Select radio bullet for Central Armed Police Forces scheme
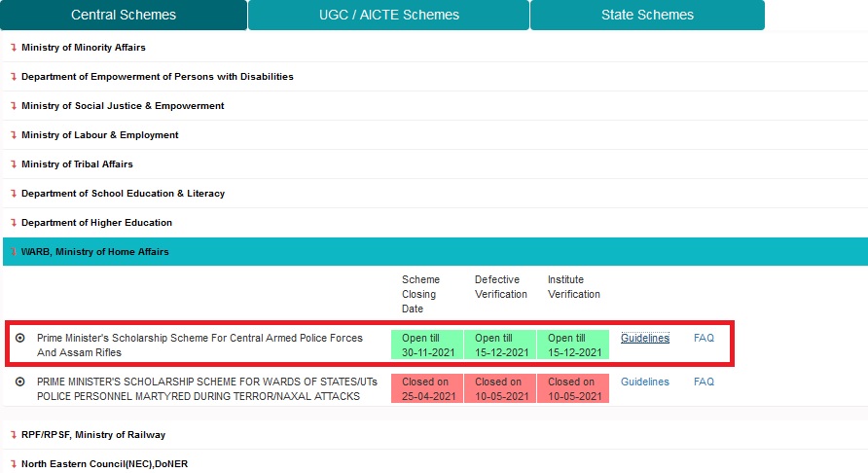This screenshot has width=868, height=473. click(x=20, y=339)
